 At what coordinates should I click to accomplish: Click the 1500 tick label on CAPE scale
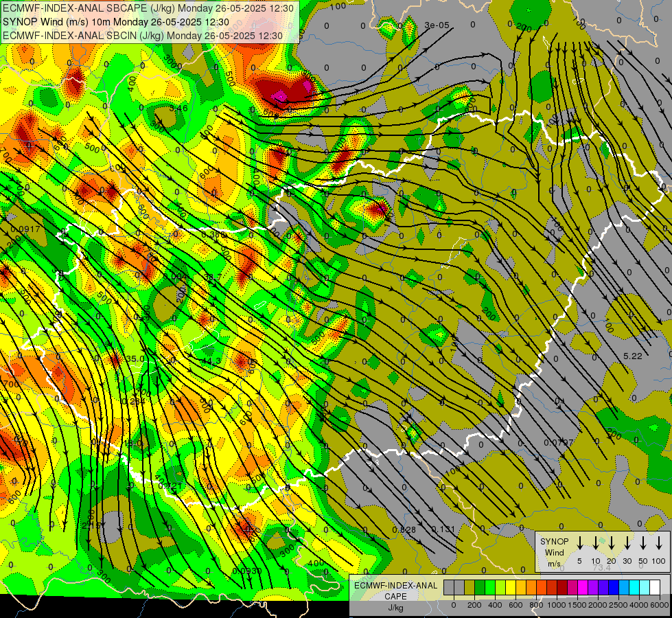pos(578,605)
